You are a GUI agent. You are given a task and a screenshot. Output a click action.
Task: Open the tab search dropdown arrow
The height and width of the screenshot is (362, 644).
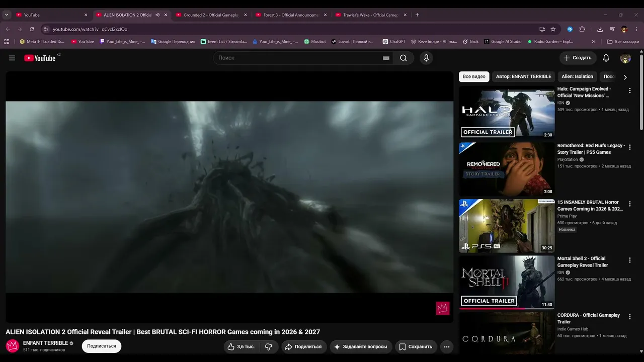7,15
